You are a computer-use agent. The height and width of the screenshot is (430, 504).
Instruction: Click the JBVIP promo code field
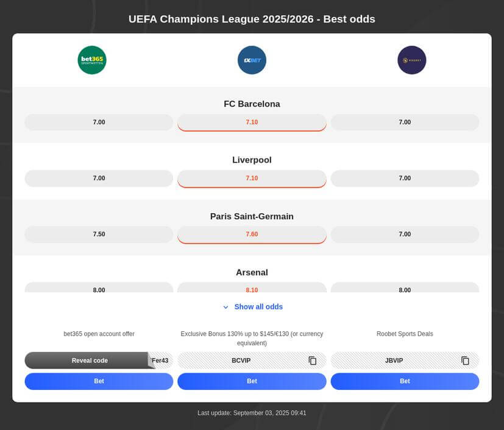(x=394, y=361)
